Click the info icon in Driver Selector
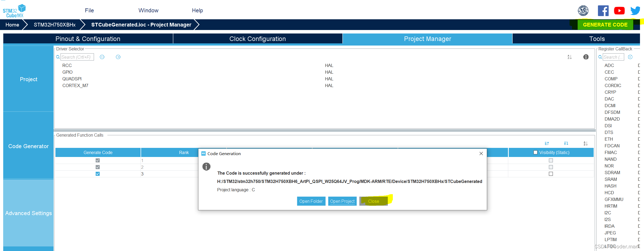644x251 pixels. (586, 57)
